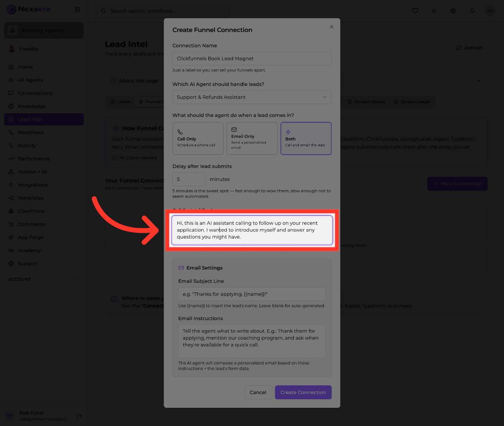Click the Cancel button
Screen dimensions: 504x426
[258, 392]
